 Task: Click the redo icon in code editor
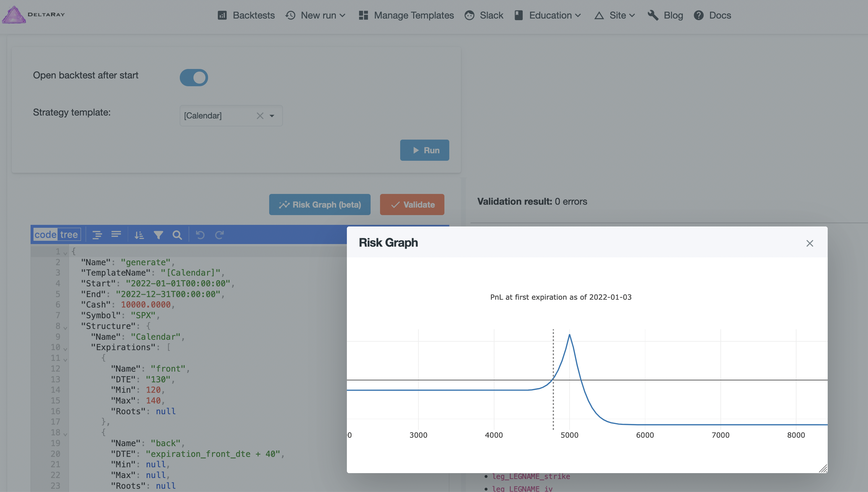coord(219,234)
